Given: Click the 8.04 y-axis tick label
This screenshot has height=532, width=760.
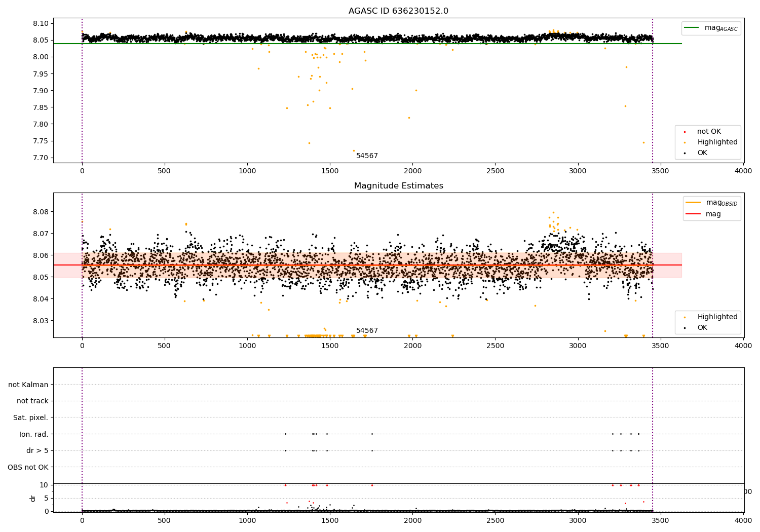Looking at the screenshot, I should [x=41, y=299].
